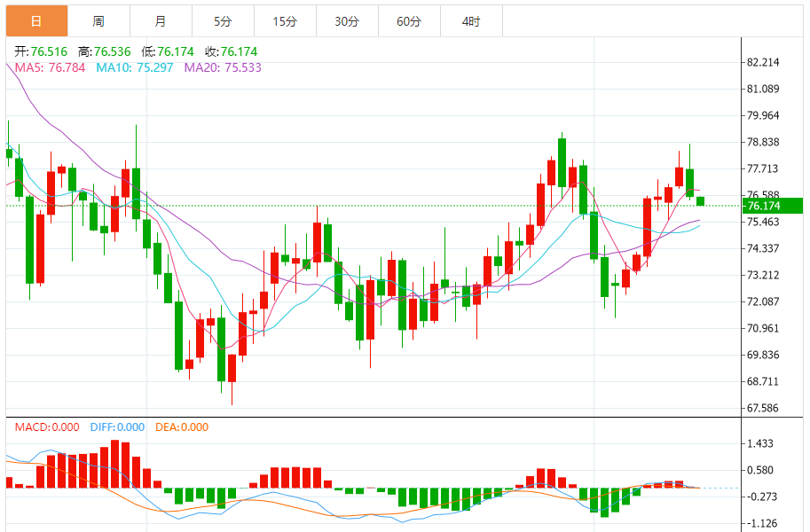Click the 72.087 price axis label
Screen dimensions: 810x532
click(763, 301)
